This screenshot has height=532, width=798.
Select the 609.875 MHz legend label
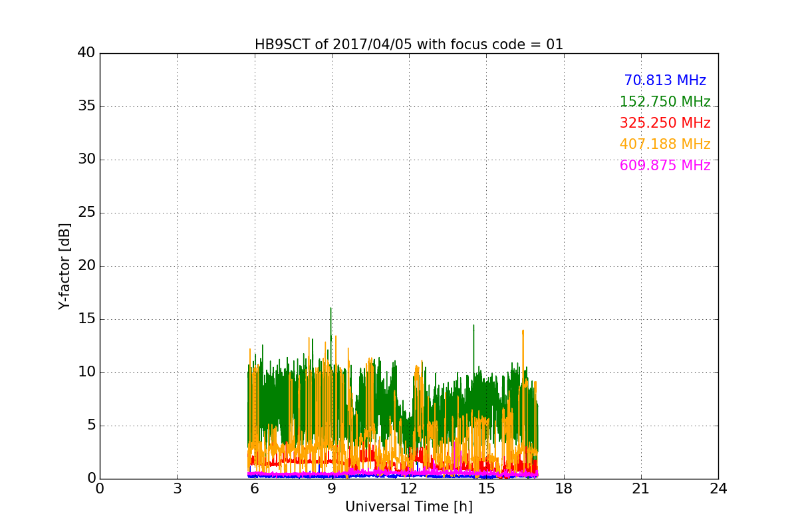(665, 166)
